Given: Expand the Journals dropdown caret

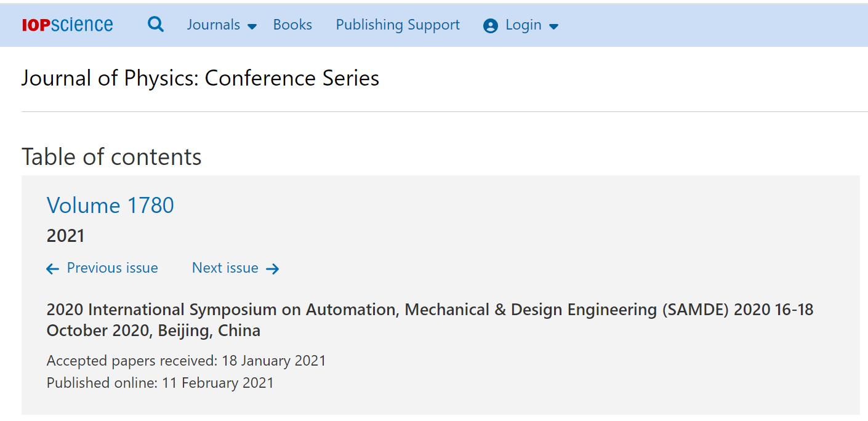Looking at the screenshot, I should (252, 26).
